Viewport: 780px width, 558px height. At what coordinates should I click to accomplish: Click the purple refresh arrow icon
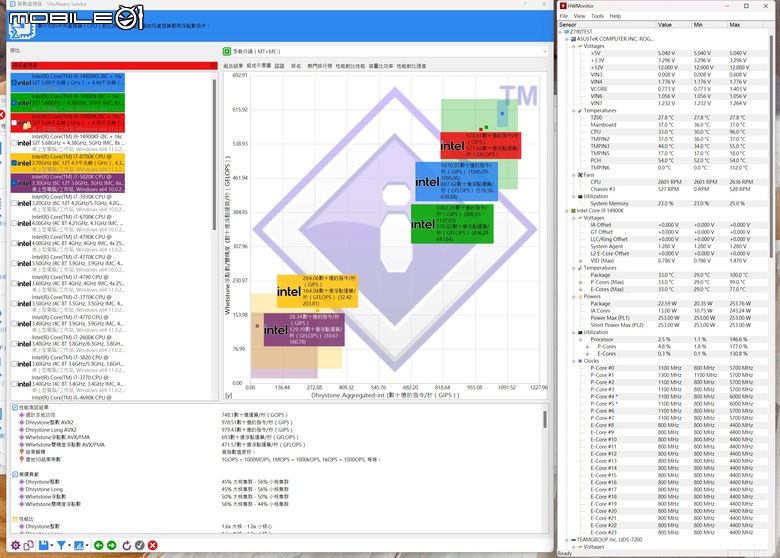[126, 546]
